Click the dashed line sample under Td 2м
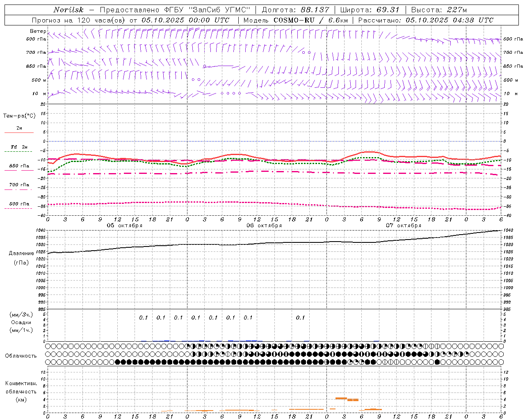525x420 pixels. coord(18,152)
